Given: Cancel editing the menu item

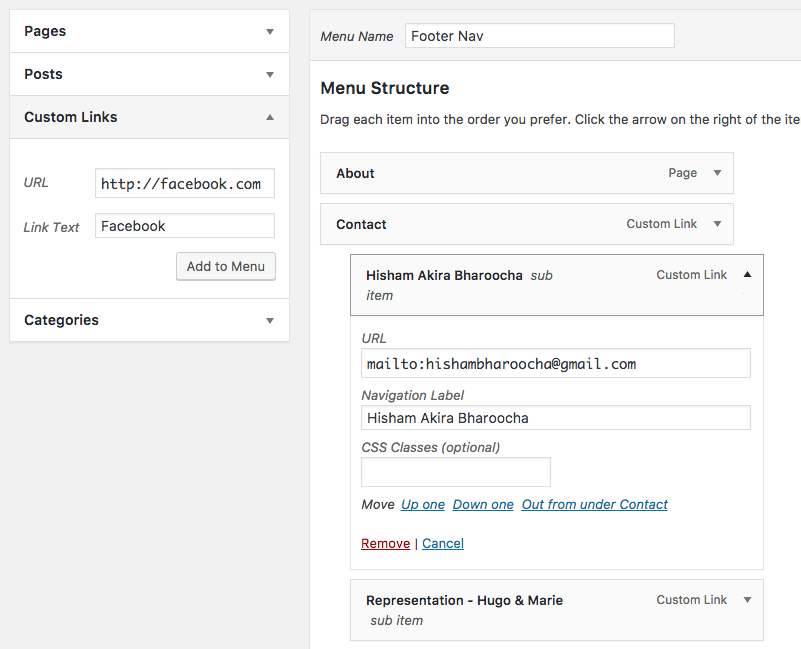Looking at the screenshot, I should 443,543.
